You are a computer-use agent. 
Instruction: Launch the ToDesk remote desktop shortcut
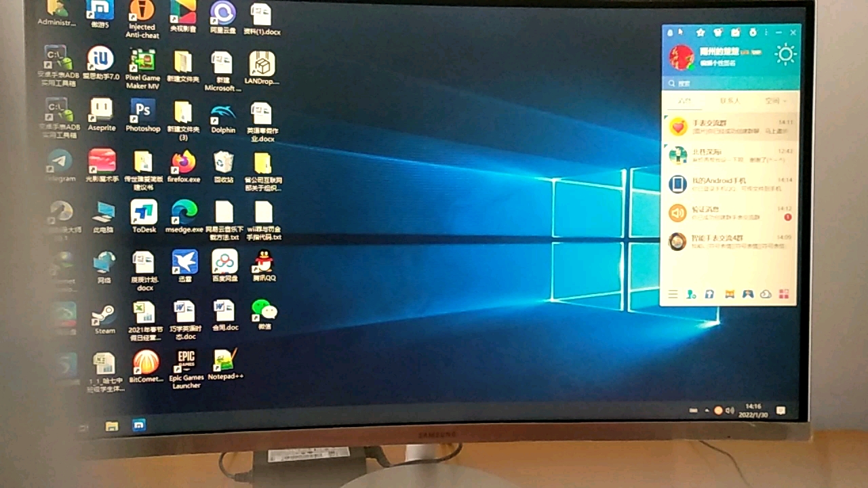pos(144,217)
